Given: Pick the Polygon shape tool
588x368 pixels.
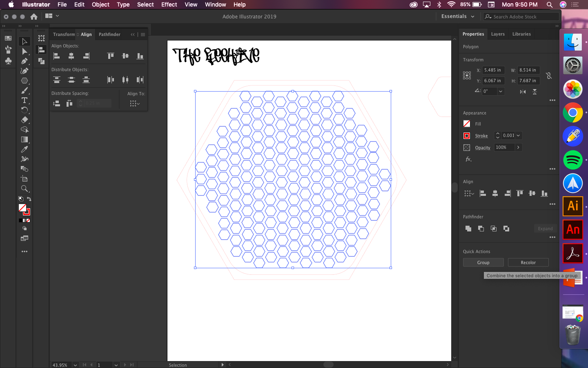Looking at the screenshot, I should coord(24,81).
